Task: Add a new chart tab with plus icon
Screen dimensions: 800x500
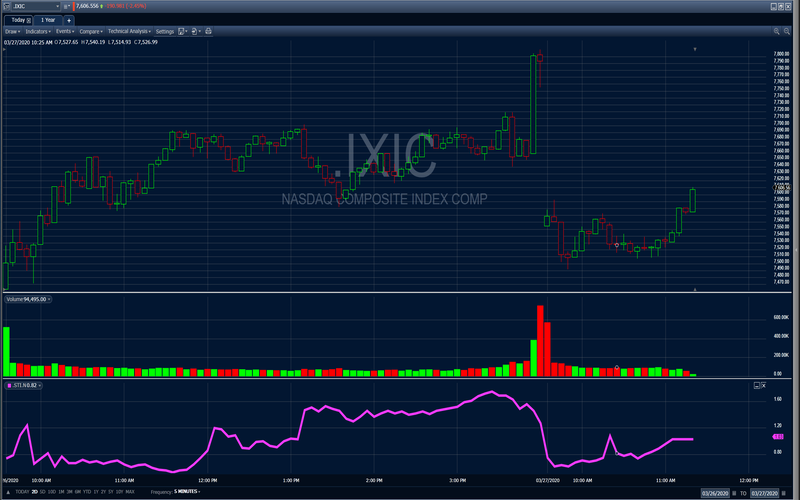Action: [68, 19]
